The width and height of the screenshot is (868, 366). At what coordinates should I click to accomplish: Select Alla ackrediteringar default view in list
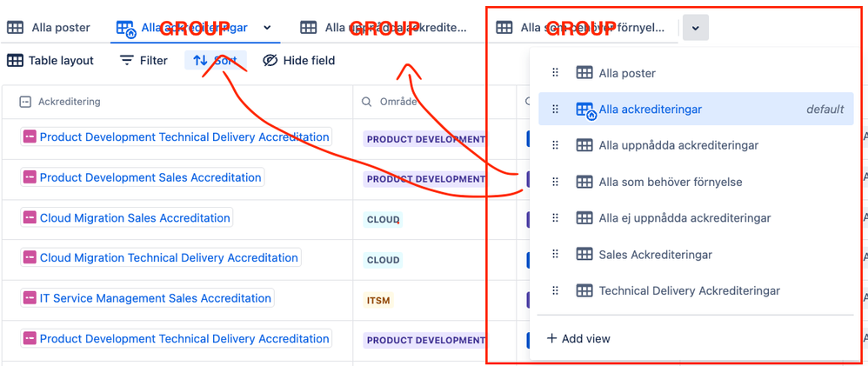(696, 109)
